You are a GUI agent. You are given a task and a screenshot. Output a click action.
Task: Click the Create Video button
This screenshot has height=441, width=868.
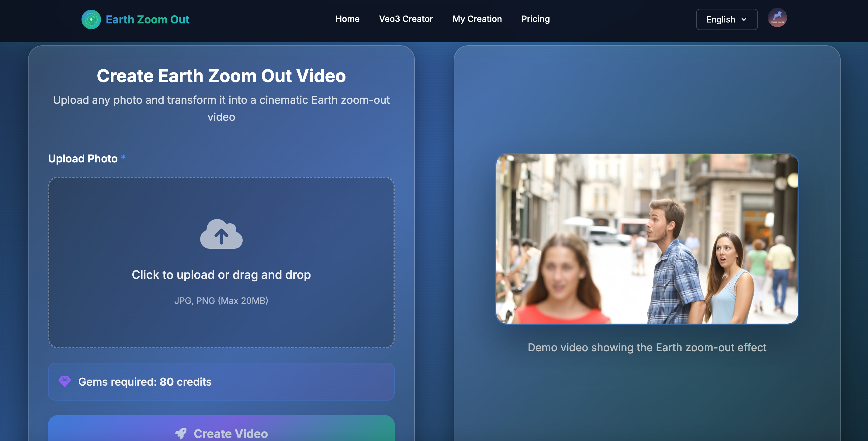(x=221, y=429)
